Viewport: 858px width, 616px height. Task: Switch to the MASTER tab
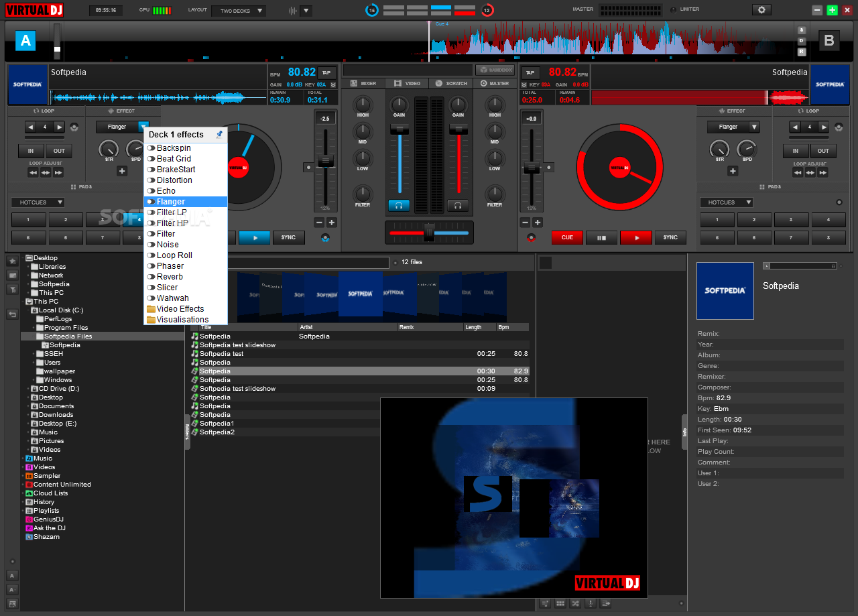point(495,84)
